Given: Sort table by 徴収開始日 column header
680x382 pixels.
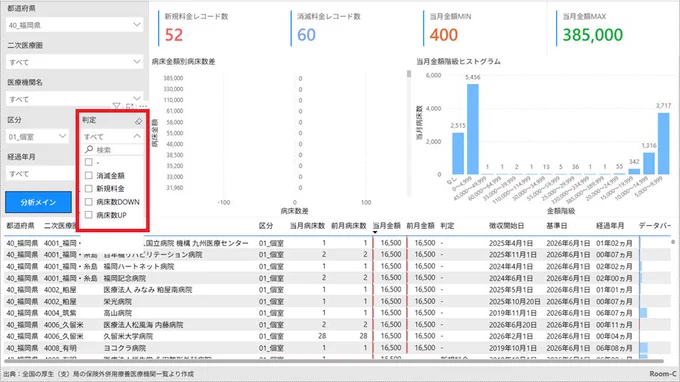Looking at the screenshot, I should (x=506, y=225).
